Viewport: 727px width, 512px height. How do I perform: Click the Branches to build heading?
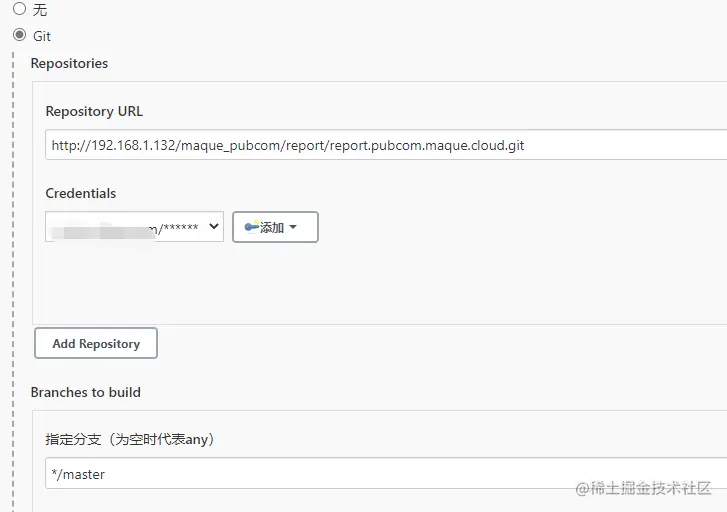[86, 392]
